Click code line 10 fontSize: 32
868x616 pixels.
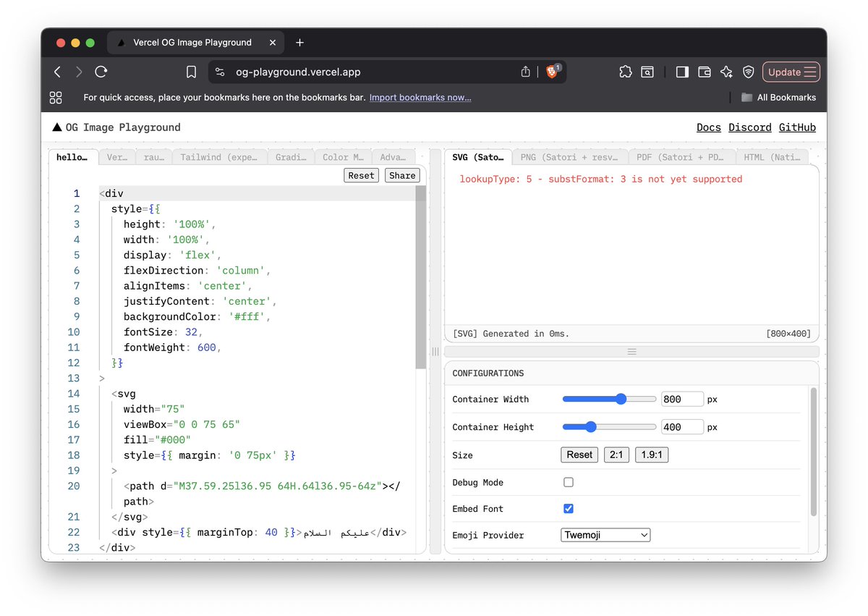(163, 332)
